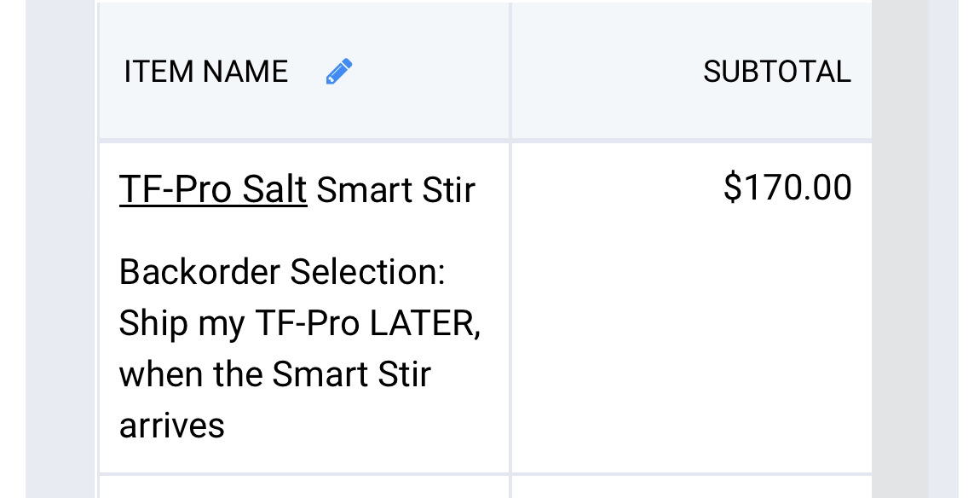Click the 'when the Smart Stir' line
Viewport: 980px width, 498px height.
click(x=275, y=374)
